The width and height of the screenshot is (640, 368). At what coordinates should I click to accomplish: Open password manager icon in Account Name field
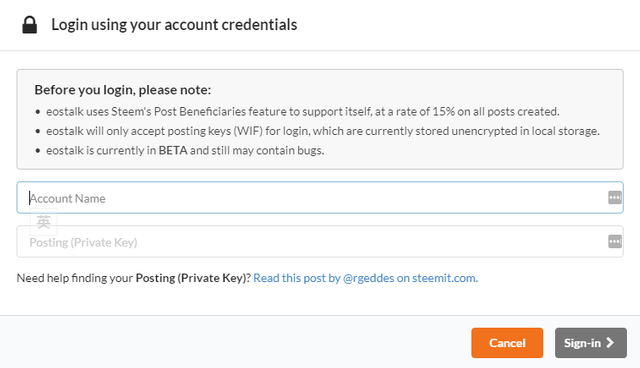click(615, 197)
